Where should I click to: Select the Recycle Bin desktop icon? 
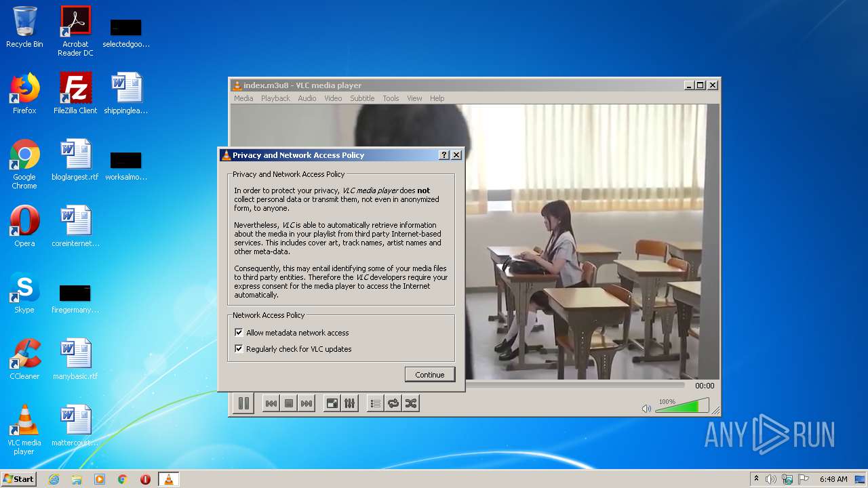click(24, 27)
